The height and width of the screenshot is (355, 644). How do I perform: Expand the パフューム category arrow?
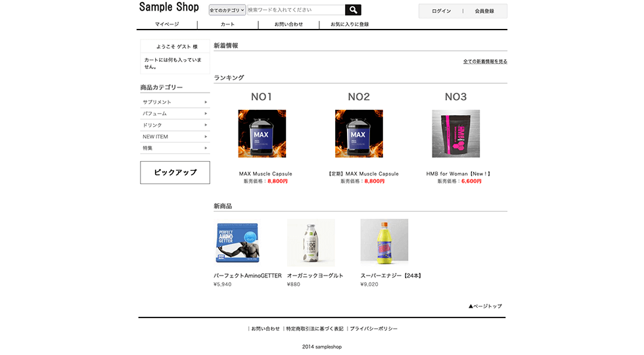pyautogui.click(x=206, y=113)
